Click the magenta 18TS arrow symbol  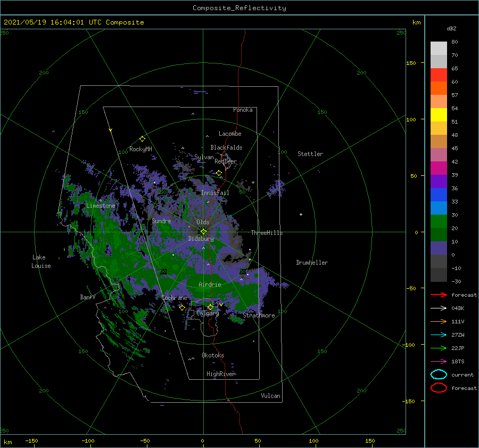(439, 362)
